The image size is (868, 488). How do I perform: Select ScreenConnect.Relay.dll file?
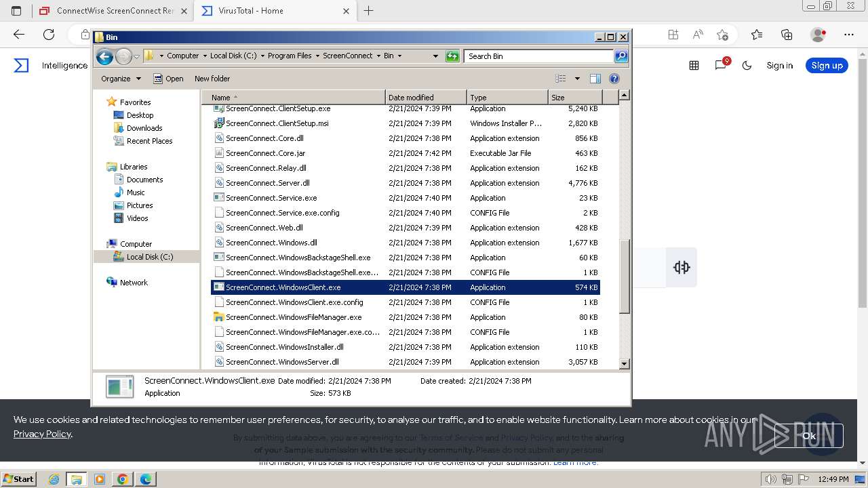pyautogui.click(x=266, y=168)
